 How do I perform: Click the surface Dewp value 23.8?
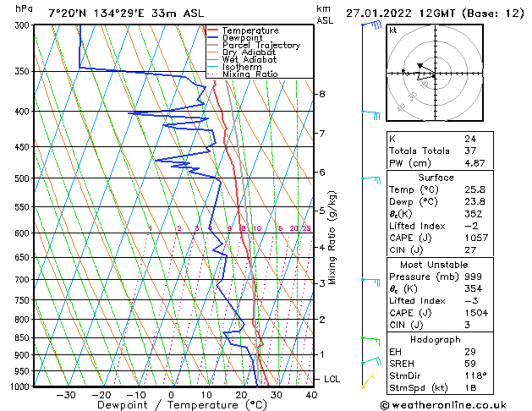pyautogui.click(x=474, y=202)
